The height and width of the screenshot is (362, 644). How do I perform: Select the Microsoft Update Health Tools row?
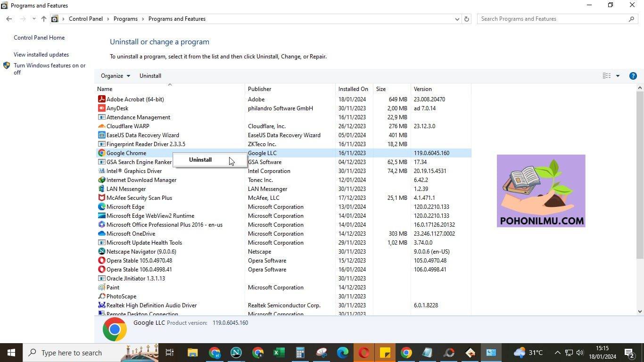pos(283,242)
